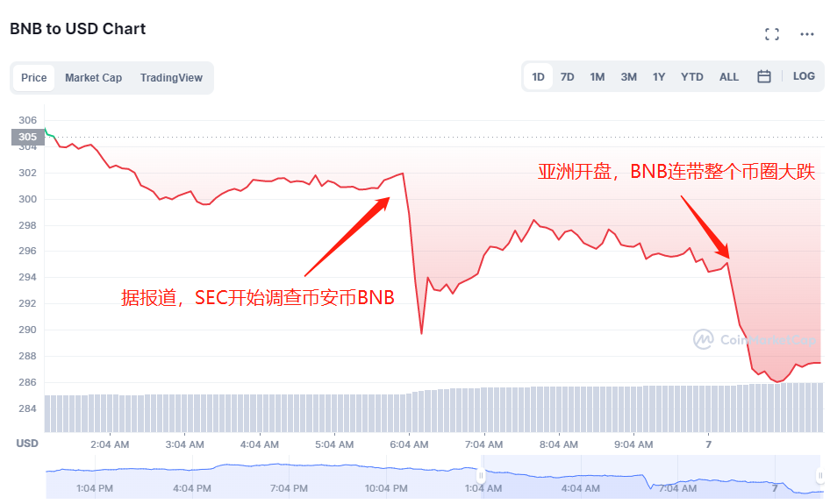Image resolution: width=830 pixels, height=504 pixels.
Task: Select the 7D time range
Action: pyautogui.click(x=568, y=77)
